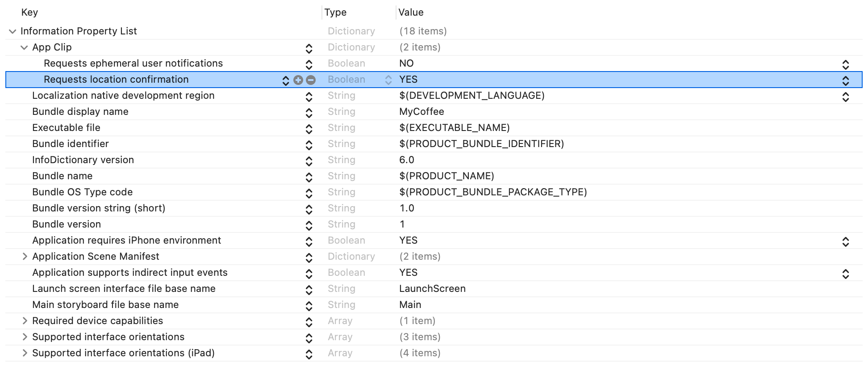Screen dimensions: 868x367
Task: Click key stepper arrows for Bundle identifier
Action: [309, 145]
